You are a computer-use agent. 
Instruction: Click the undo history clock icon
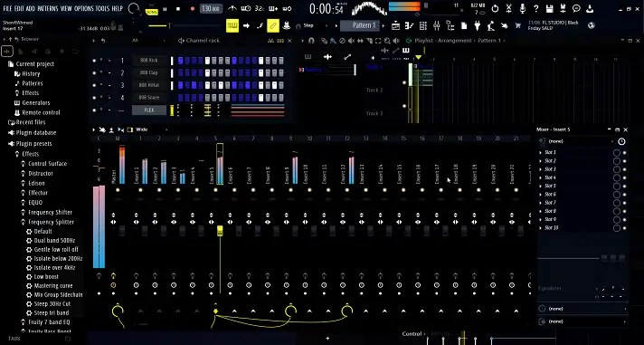pos(495,8)
